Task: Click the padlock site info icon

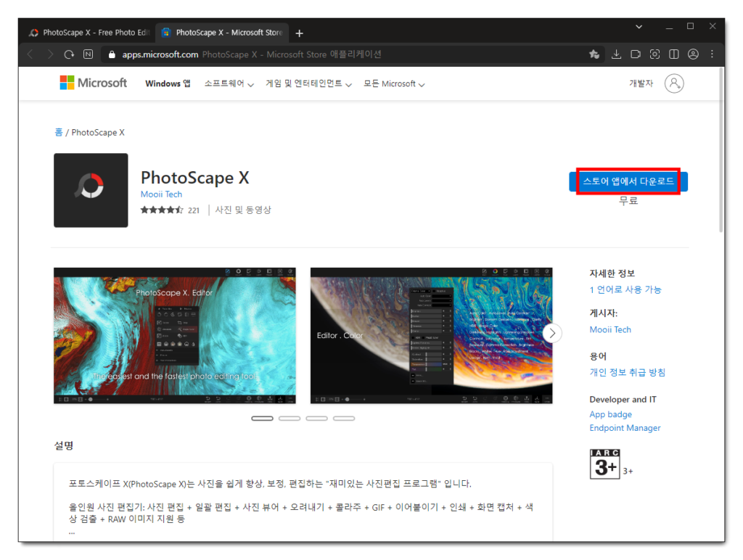Action: [x=112, y=54]
